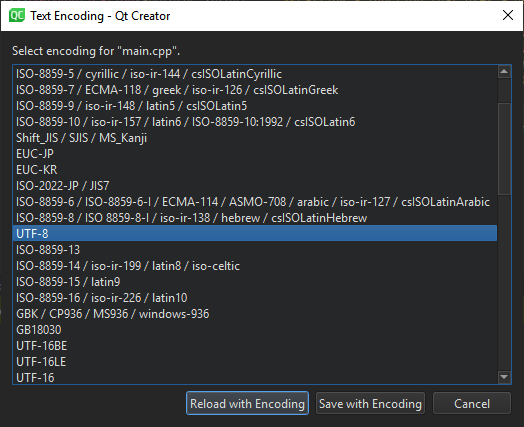Select ISO-8859-15 / latin9 encoding
Viewport: 524px width, 427px height.
point(255,282)
